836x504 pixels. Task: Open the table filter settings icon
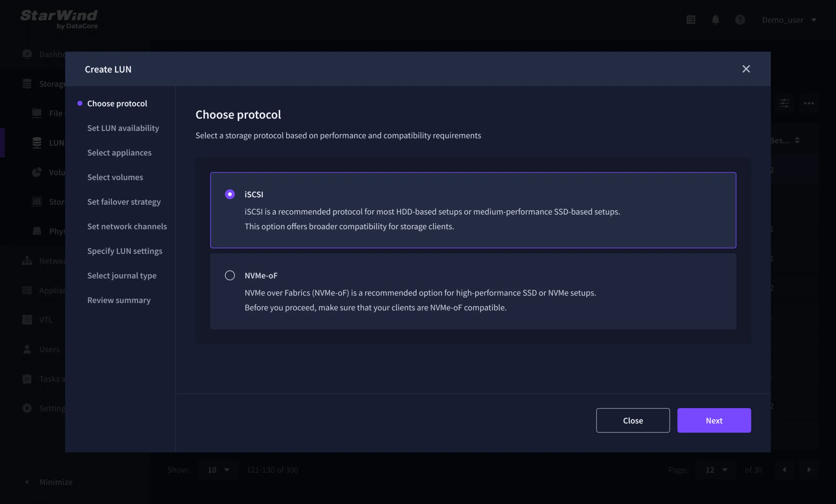click(x=784, y=103)
